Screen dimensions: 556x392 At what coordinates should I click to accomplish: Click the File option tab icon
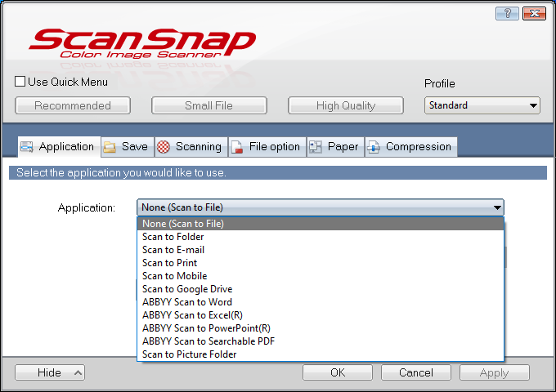point(237,147)
